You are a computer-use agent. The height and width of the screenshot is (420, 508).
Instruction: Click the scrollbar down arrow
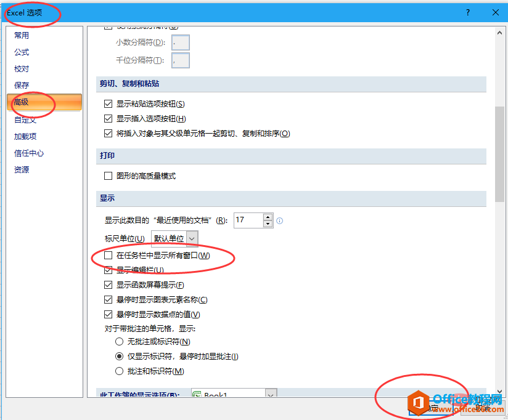499,392
